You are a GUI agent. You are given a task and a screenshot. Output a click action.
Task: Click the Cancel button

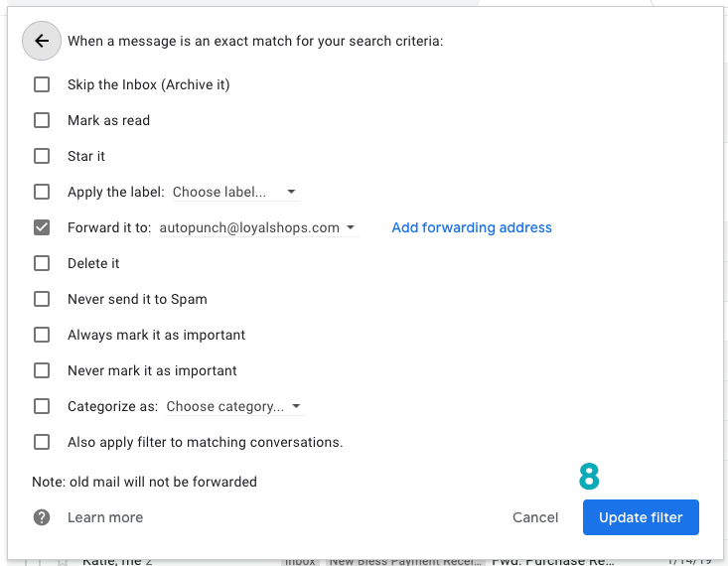click(535, 517)
